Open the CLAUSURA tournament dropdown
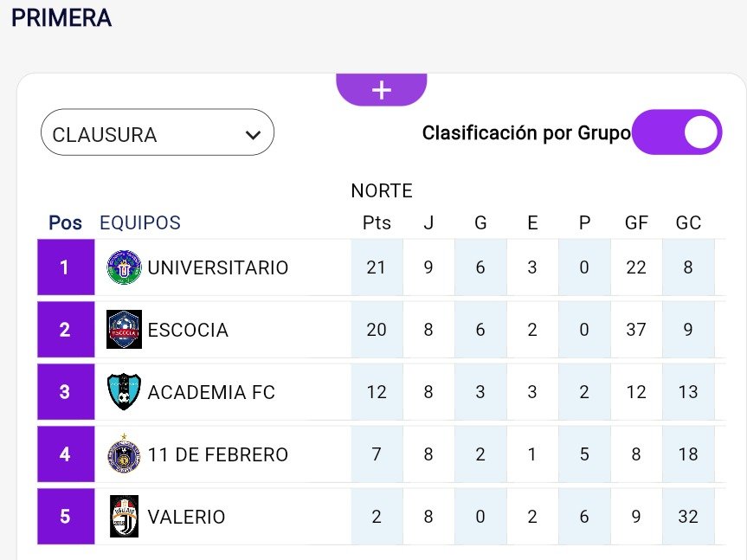This screenshot has width=747, height=560. tap(157, 132)
